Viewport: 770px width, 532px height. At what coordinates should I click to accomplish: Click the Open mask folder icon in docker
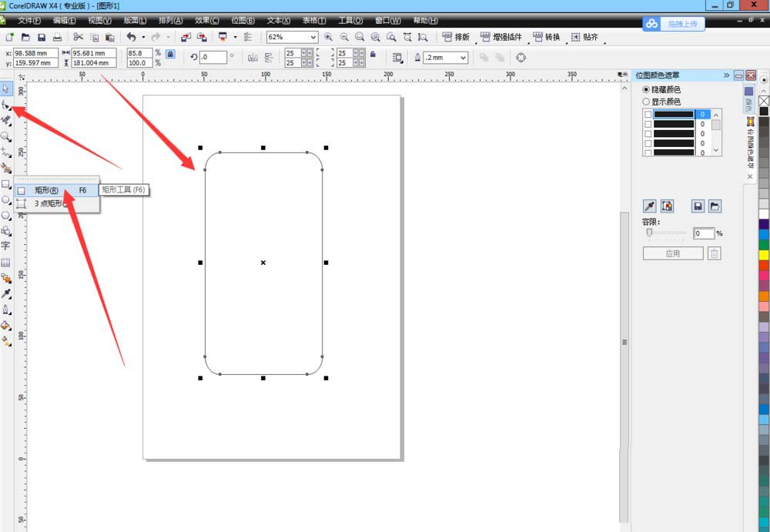click(x=715, y=206)
